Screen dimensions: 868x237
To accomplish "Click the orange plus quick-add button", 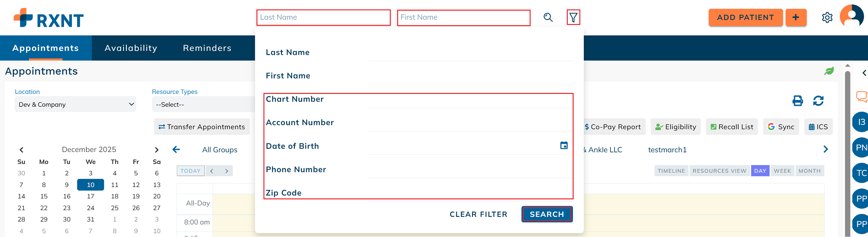I will (796, 17).
